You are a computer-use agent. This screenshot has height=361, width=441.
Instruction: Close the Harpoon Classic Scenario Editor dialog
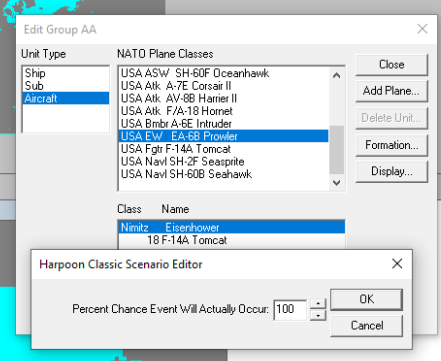point(397,264)
